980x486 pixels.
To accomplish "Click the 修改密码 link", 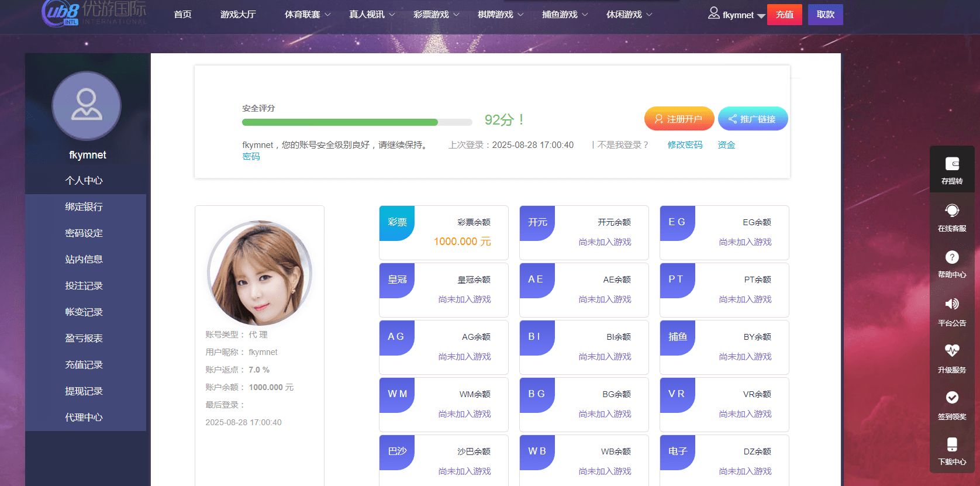I will (685, 145).
